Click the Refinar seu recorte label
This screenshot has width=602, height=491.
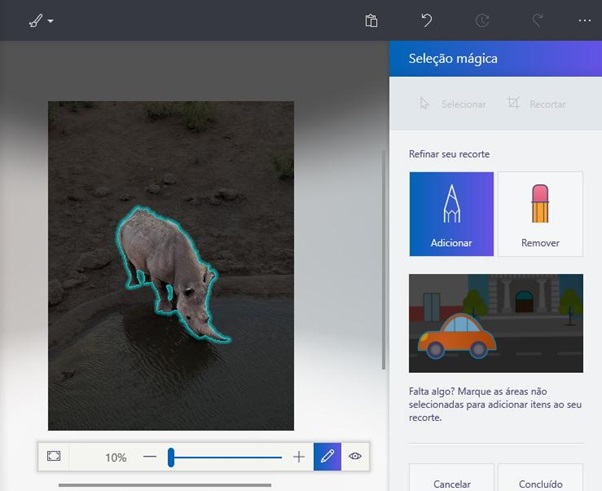(x=449, y=154)
